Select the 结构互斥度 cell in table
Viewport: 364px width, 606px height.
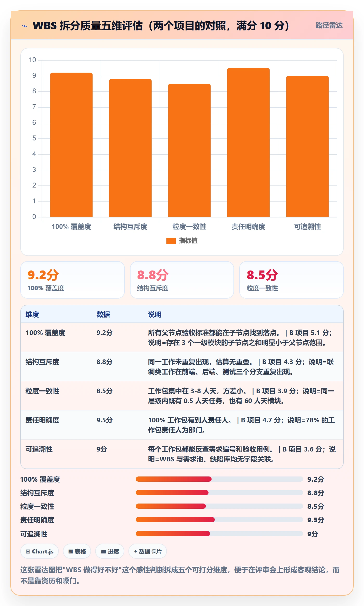pos(42,362)
